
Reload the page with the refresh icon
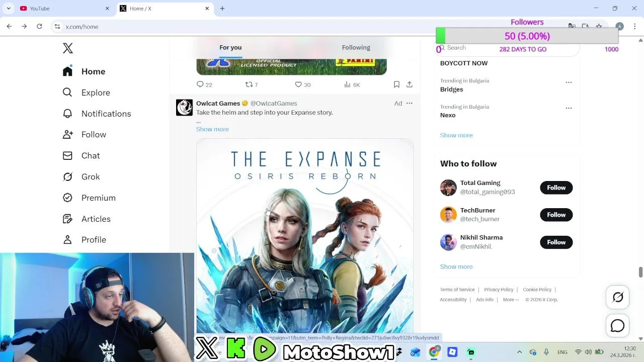[39, 27]
